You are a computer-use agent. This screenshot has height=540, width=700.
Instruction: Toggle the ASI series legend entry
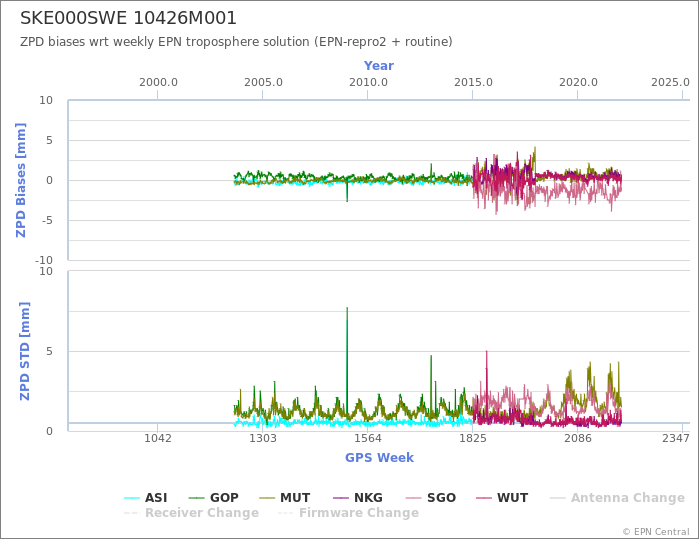pos(146,498)
